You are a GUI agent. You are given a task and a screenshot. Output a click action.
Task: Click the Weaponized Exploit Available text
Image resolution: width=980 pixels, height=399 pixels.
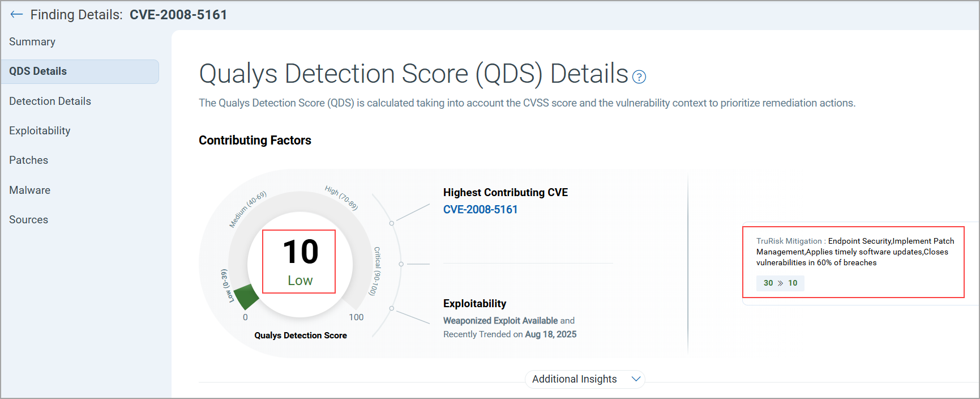[x=500, y=321]
